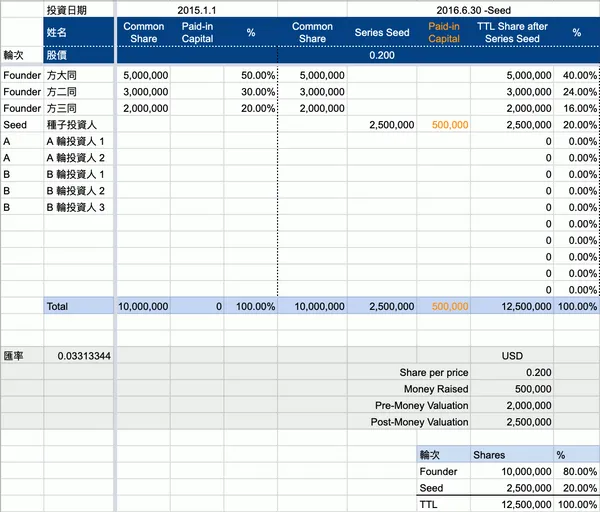Click the 16.00% cell for 方三同
The height and width of the screenshot is (512, 600).
coord(577,108)
